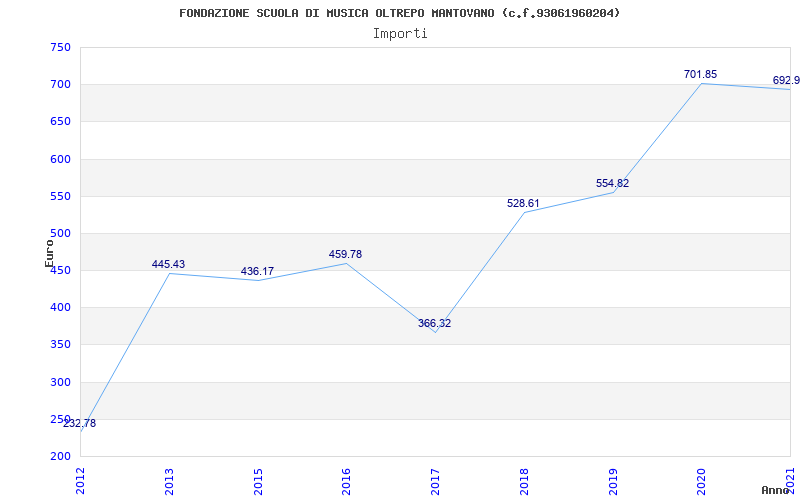Select data label 436.17
This screenshot has width=800, height=500.
(x=257, y=271)
